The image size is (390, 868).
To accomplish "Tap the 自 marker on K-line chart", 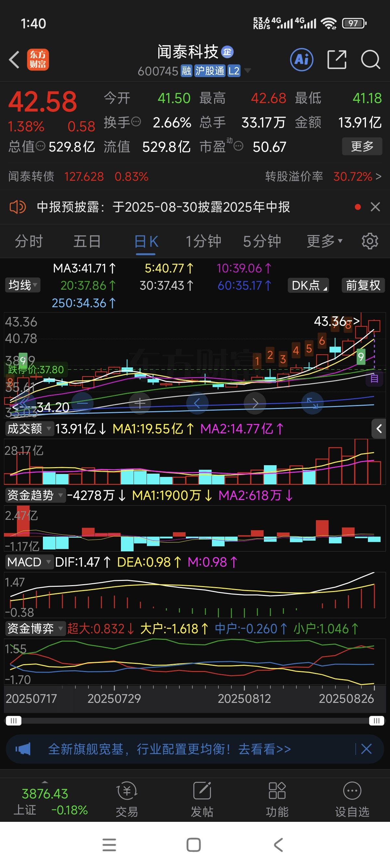I will 374,378.
